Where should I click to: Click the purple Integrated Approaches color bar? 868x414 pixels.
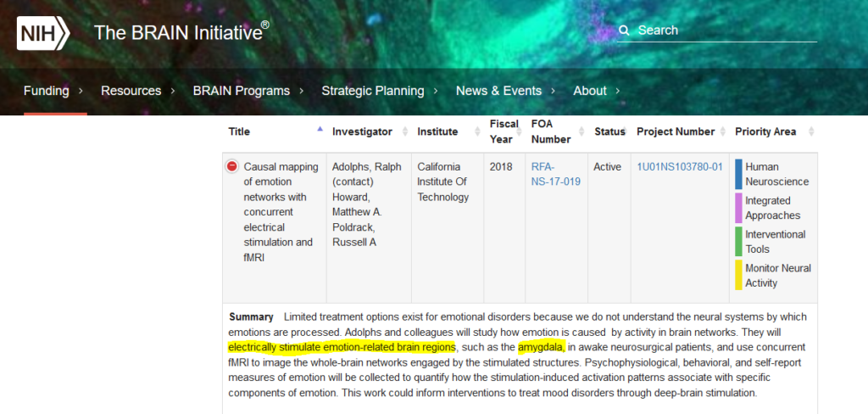[x=738, y=208]
